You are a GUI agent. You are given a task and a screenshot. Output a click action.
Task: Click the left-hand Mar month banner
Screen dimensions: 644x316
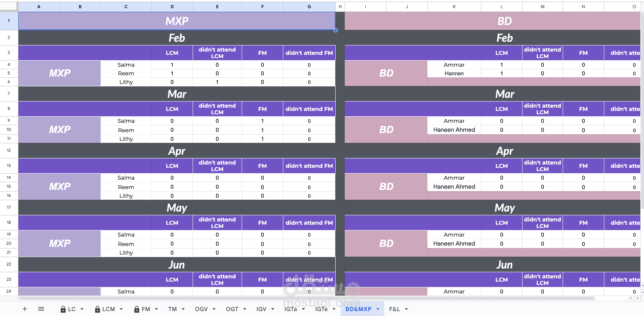coord(177,94)
